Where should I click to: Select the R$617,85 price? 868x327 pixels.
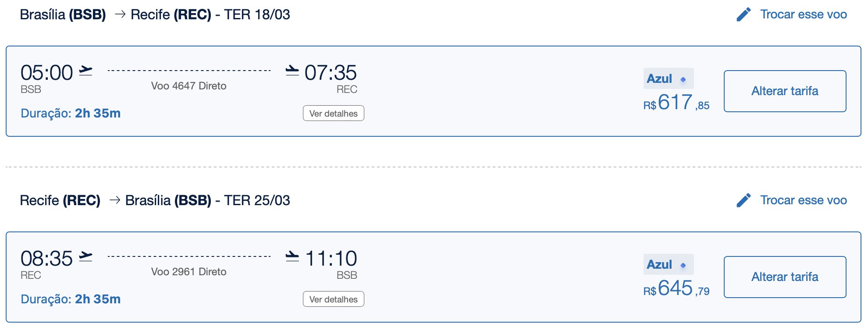(x=676, y=103)
